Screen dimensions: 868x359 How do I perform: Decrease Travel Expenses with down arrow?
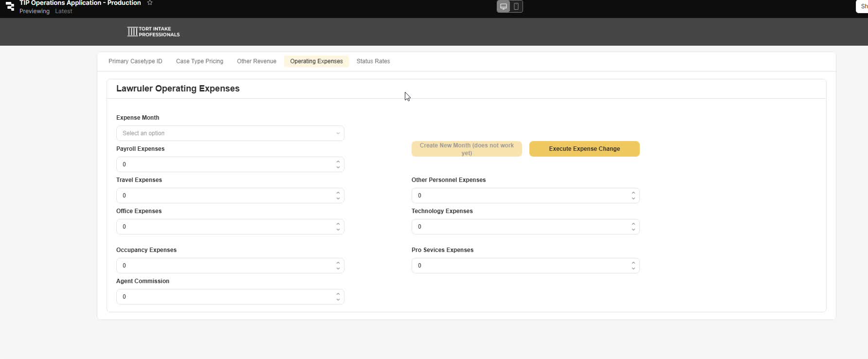(x=338, y=198)
